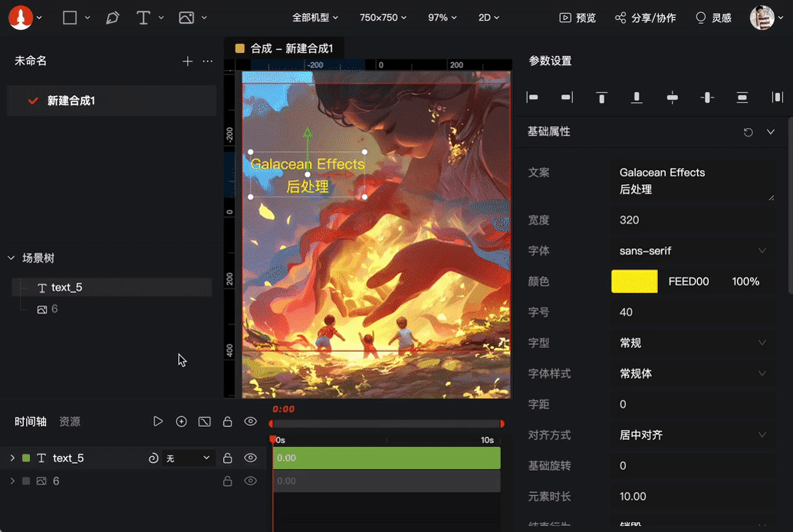The height and width of the screenshot is (532, 793).
Task: Collapse the 场景树 scene tree section
Action: [12, 258]
